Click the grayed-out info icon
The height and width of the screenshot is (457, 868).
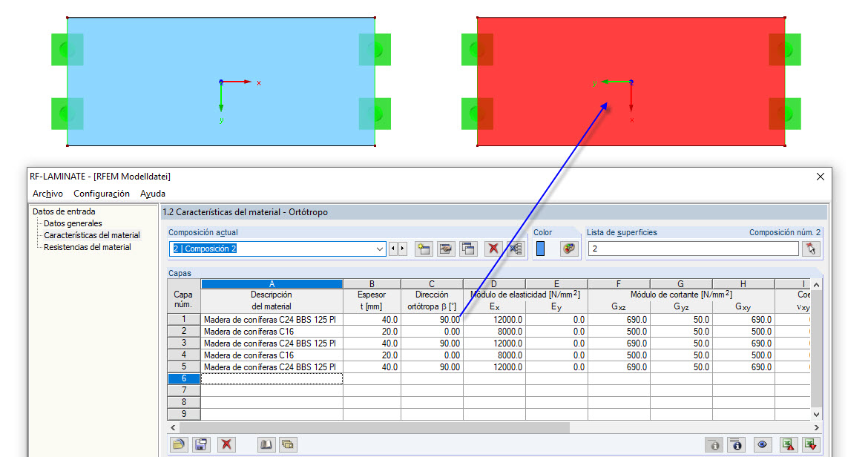coord(714,444)
